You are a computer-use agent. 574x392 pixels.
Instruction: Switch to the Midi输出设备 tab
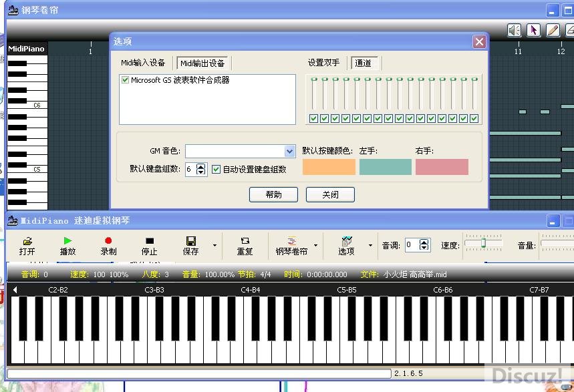coord(202,63)
